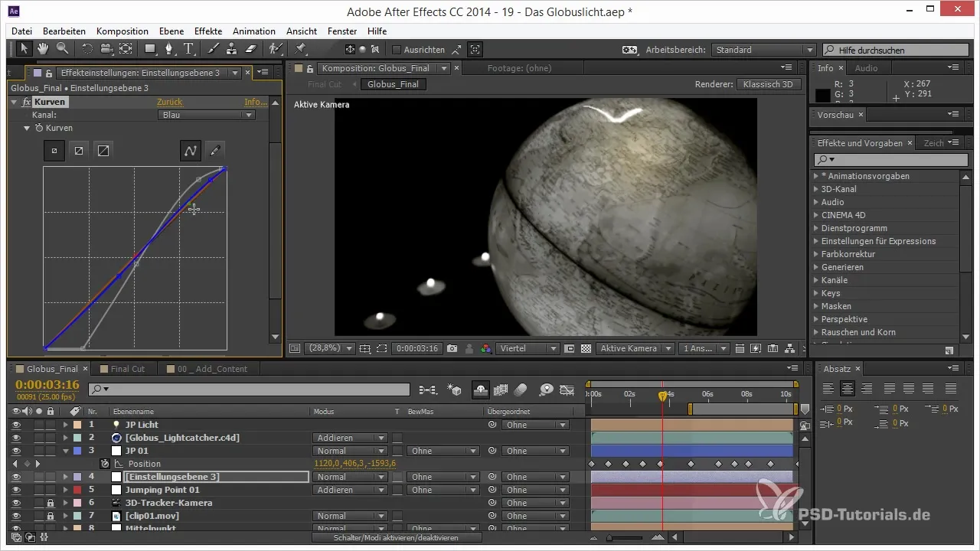Select the Eraser tool
Image resolution: width=980 pixels, height=551 pixels.
[251, 49]
